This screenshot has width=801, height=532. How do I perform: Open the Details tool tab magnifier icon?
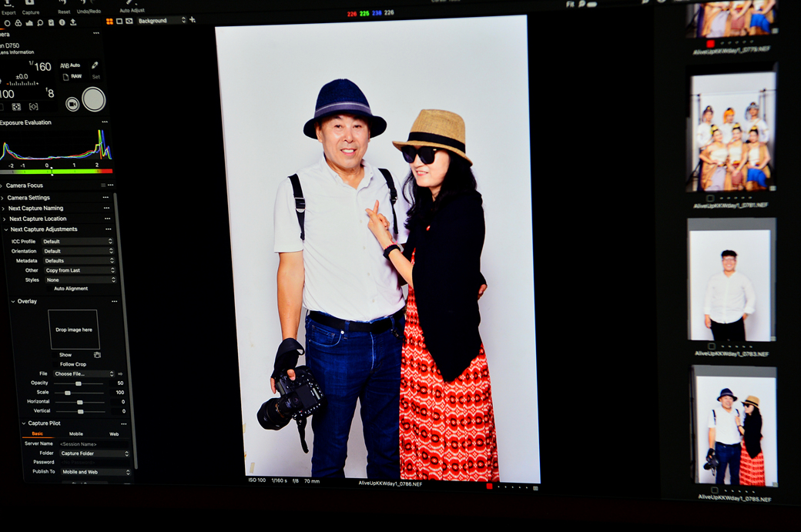tap(40, 23)
